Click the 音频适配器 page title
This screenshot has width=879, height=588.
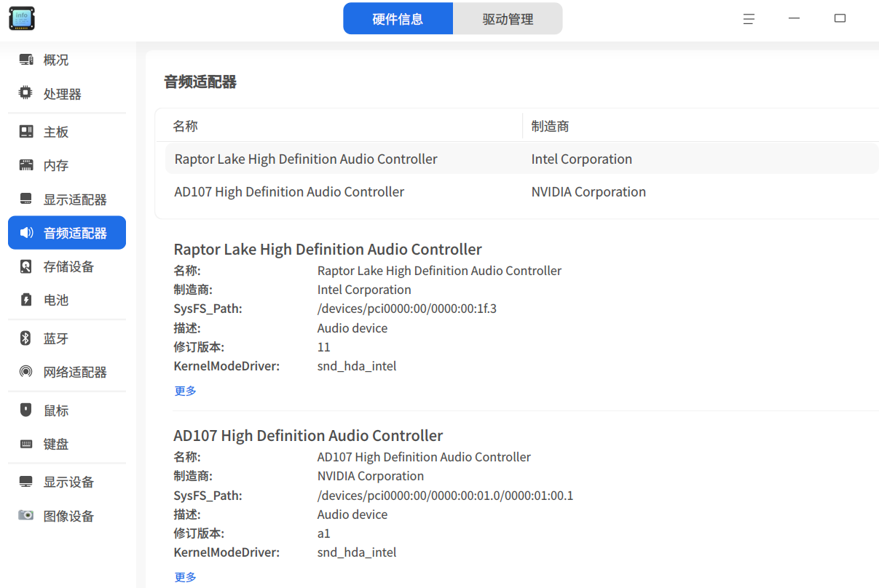[x=200, y=82]
